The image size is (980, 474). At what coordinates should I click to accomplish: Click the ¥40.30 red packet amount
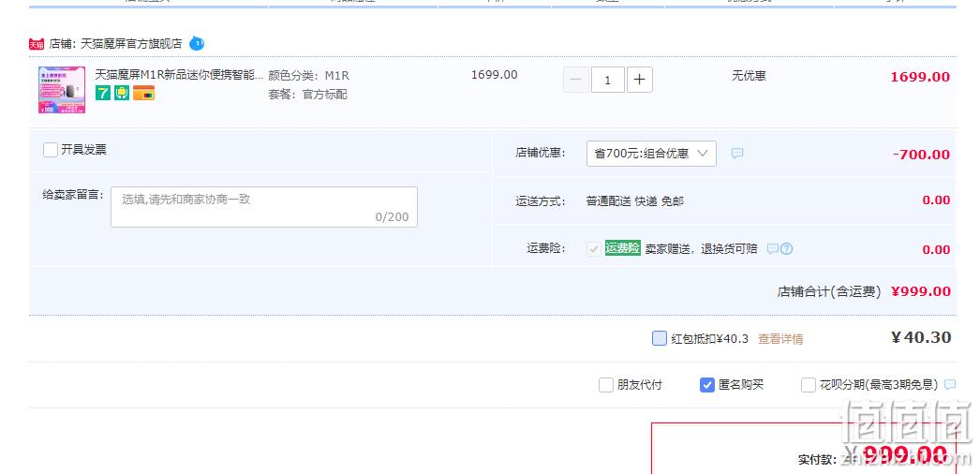tap(921, 338)
